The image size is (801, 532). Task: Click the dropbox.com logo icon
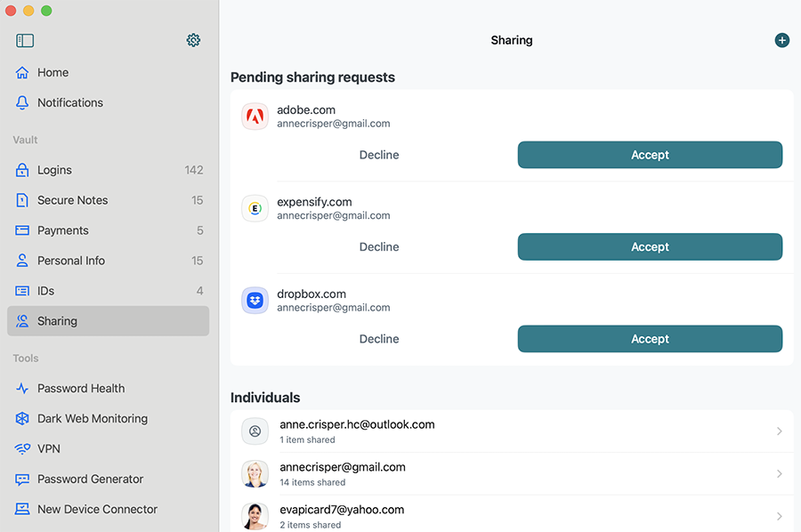coord(255,300)
